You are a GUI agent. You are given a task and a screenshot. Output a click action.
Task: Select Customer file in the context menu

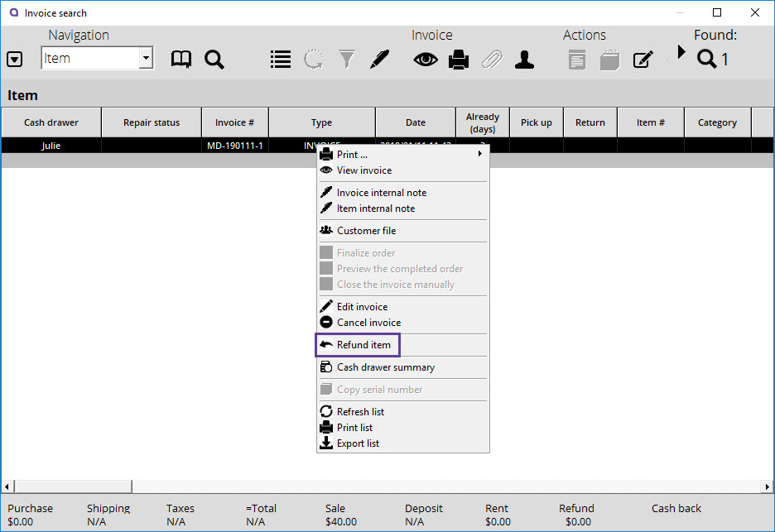pyautogui.click(x=368, y=230)
